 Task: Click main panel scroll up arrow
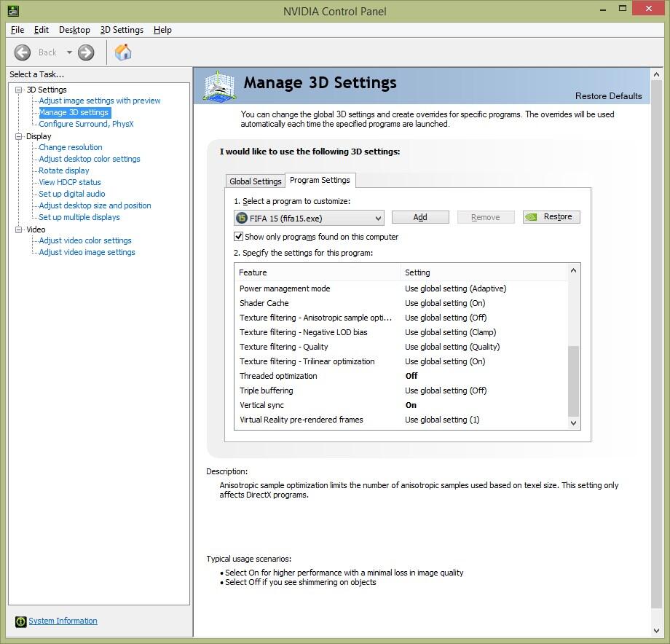pos(656,74)
